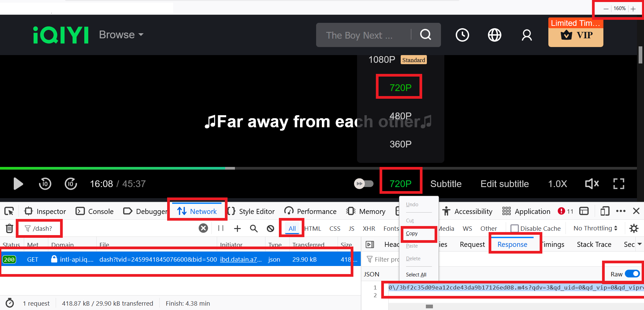Rewind 10 seconds

[45, 184]
